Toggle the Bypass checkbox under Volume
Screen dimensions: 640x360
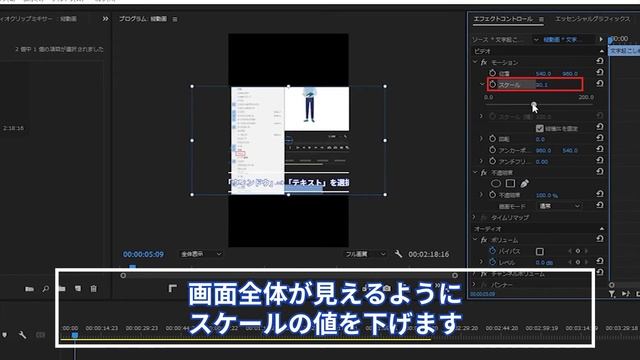tap(540, 251)
